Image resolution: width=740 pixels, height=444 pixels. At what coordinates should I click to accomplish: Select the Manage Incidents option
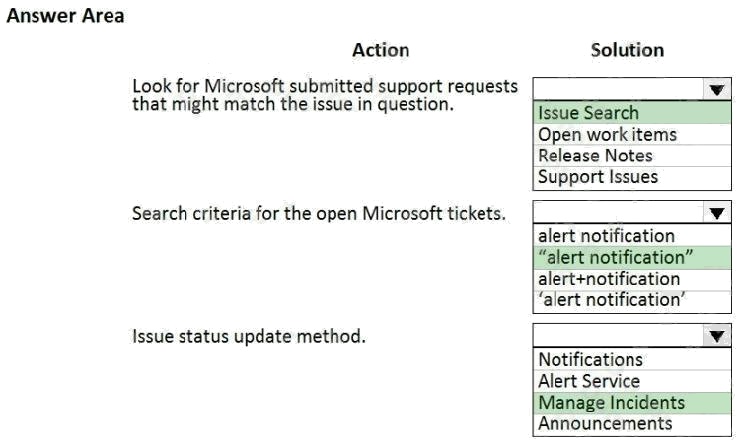pos(611,402)
